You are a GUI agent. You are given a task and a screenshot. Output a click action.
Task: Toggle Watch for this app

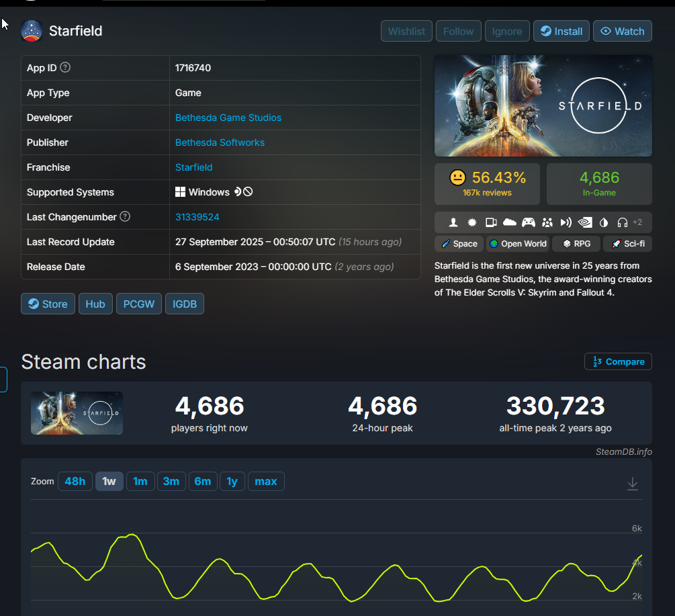tap(623, 31)
